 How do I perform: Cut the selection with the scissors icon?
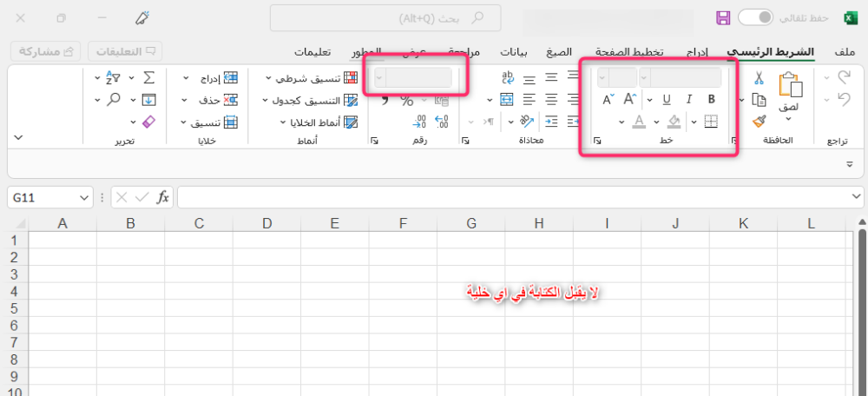(x=759, y=79)
